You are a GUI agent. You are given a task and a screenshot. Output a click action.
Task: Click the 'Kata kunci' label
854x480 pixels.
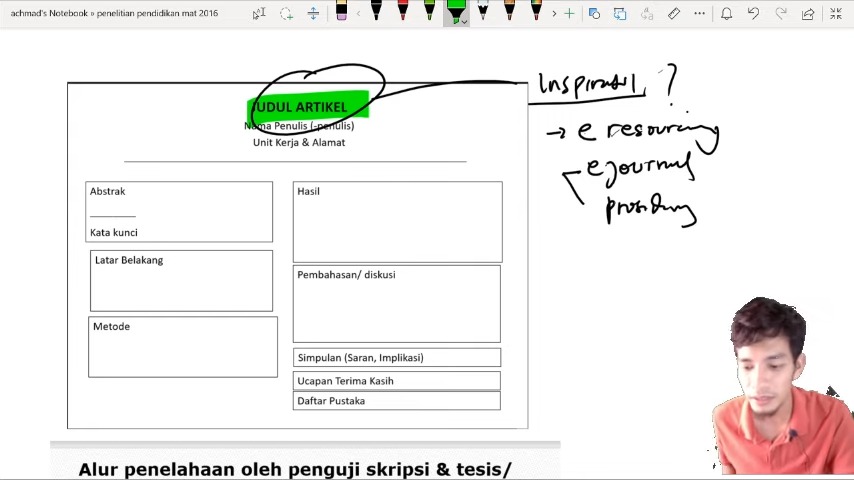point(113,233)
